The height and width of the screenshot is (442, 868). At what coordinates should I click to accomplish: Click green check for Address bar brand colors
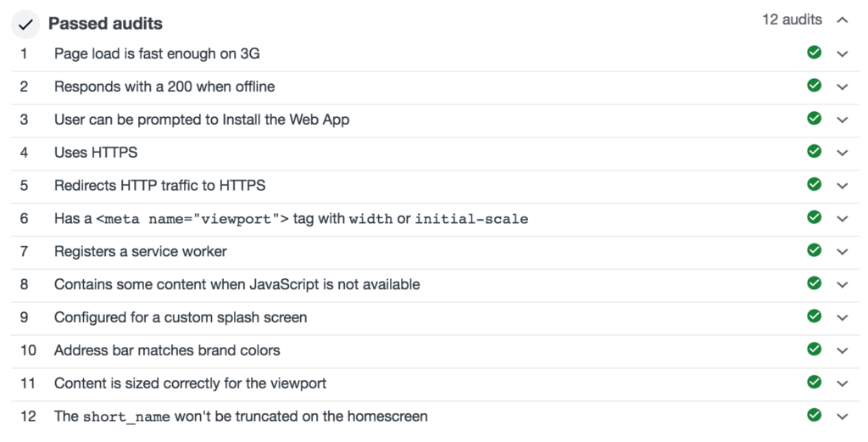(x=815, y=349)
